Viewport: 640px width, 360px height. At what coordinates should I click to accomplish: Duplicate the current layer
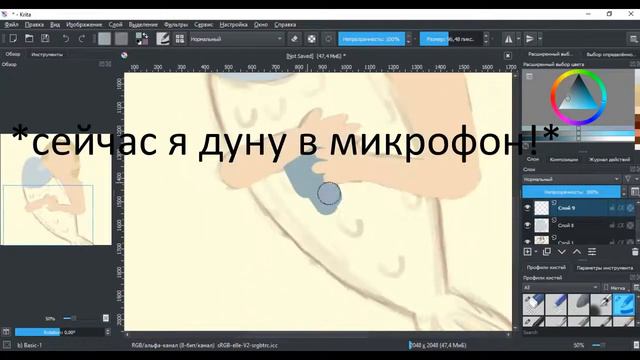click(547, 252)
